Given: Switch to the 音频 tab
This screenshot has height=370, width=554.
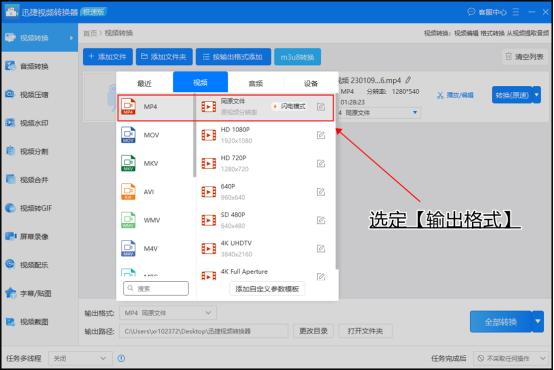Looking at the screenshot, I should coord(256,83).
